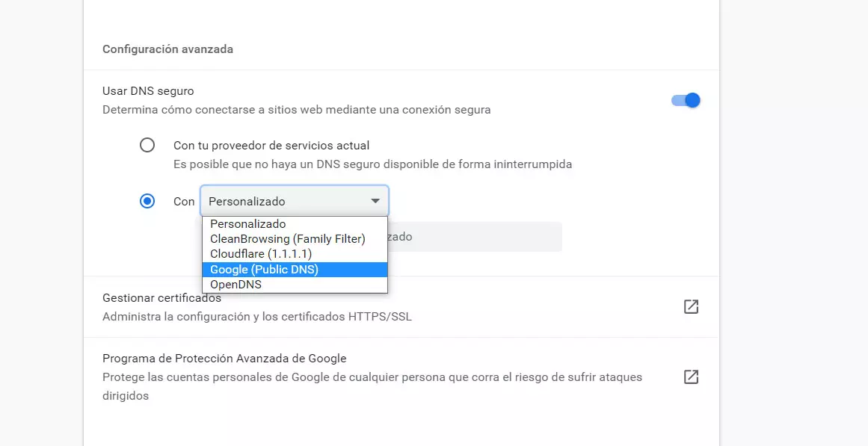The image size is (868, 446).
Task: Select the "Con" custom provider radio button
Action: [147, 201]
